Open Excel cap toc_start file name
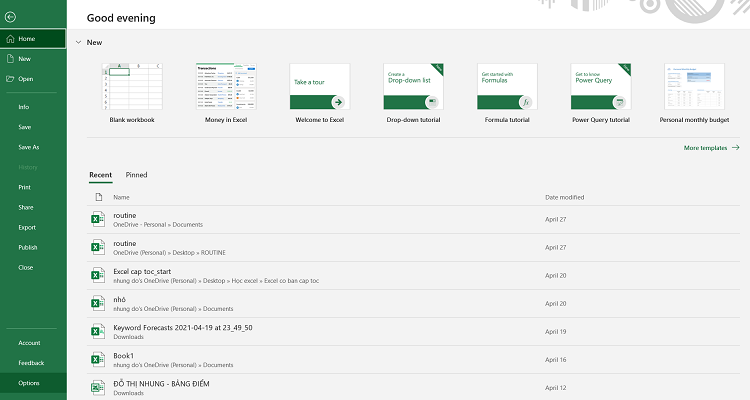Screen dimensions: 750x400 (x=142, y=271)
